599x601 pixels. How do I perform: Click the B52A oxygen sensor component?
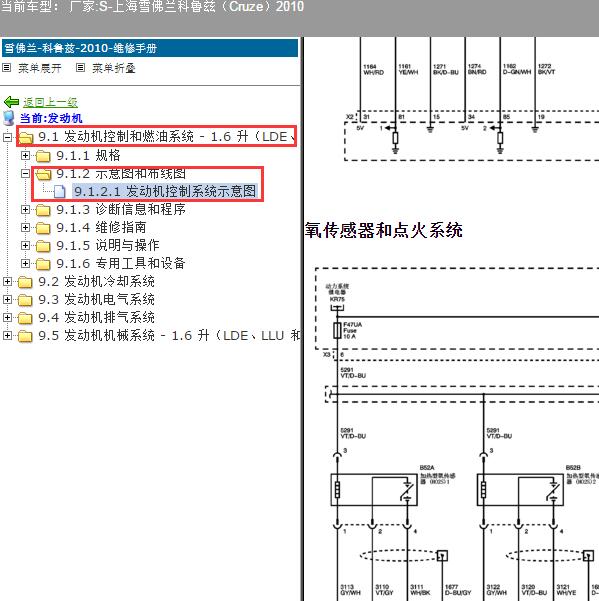coord(374,489)
